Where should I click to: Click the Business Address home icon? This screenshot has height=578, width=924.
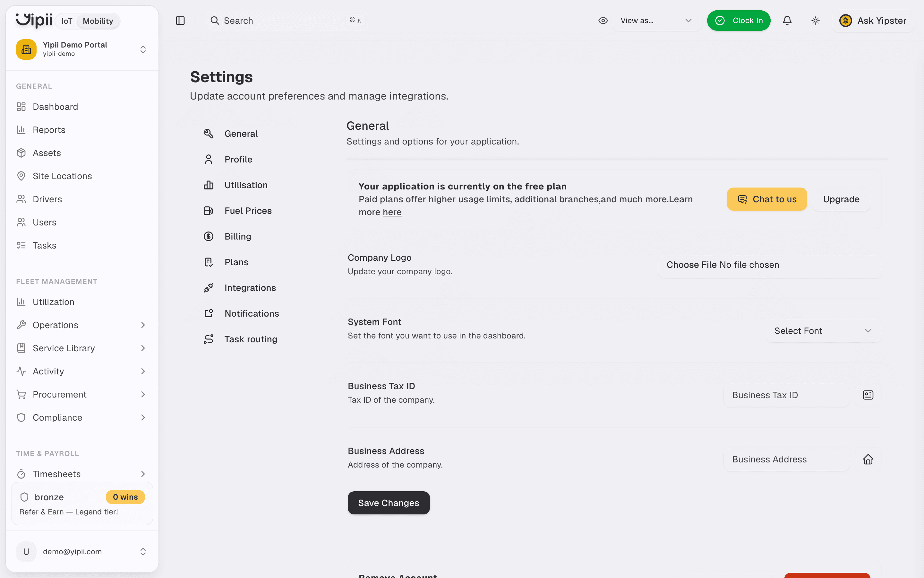868,459
